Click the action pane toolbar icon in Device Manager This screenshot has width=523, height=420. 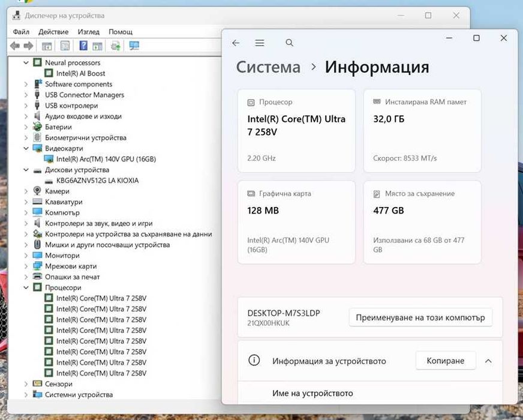pyautogui.click(x=97, y=46)
